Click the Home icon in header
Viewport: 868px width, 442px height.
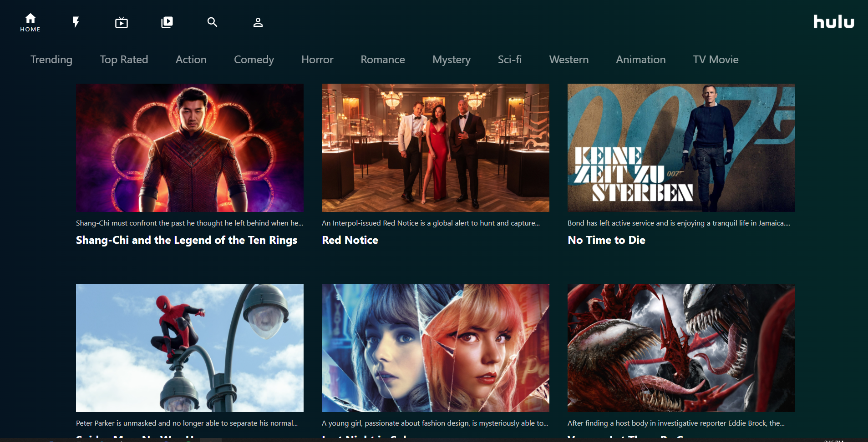tap(30, 22)
